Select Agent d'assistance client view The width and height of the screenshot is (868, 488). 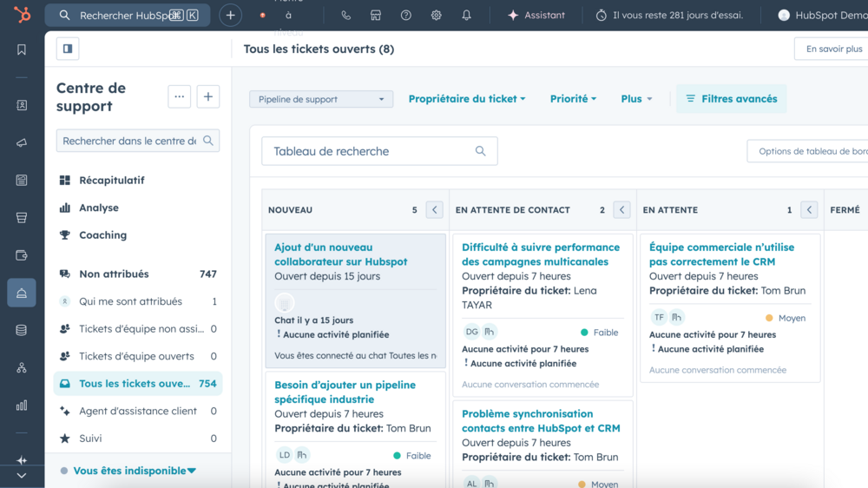[x=138, y=411]
